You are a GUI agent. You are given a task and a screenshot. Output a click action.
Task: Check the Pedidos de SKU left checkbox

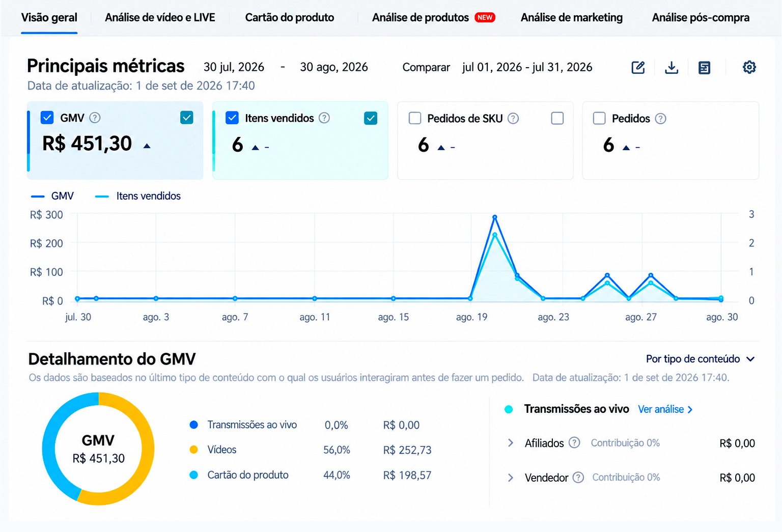coord(415,118)
